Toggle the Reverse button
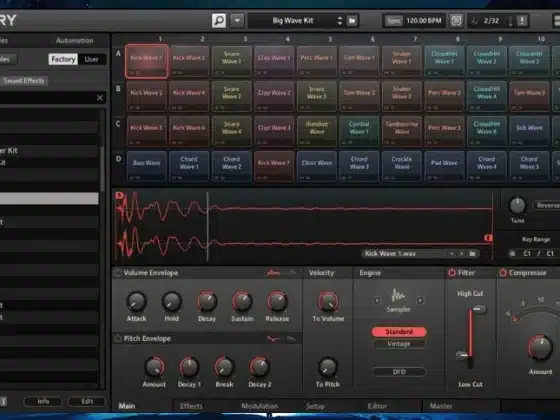The image size is (560, 420). pyautogui.click(x=546, y=205)
